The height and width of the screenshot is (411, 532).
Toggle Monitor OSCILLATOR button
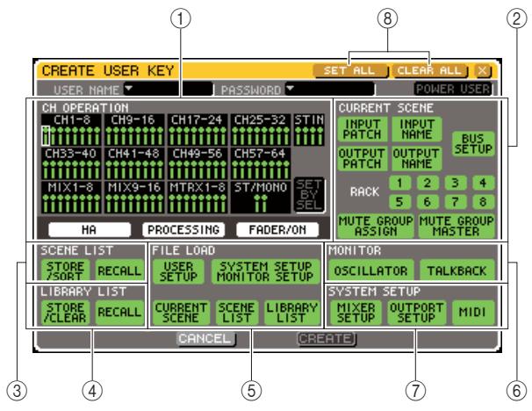[371, 270]
